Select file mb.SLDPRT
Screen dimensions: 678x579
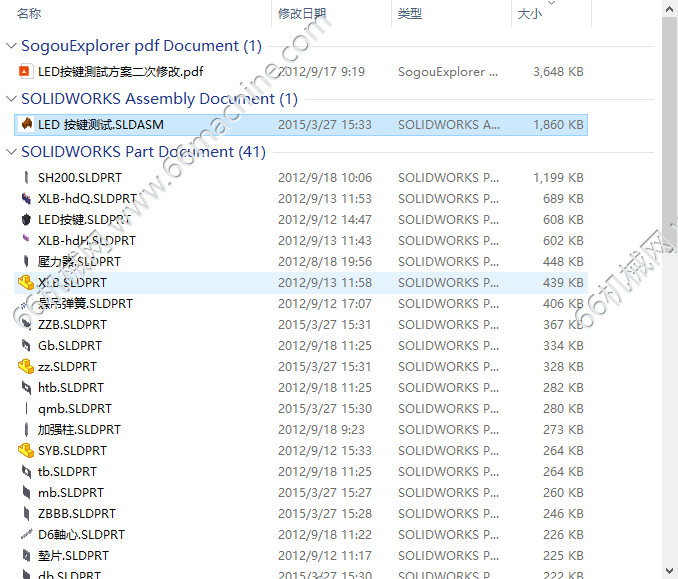coord(71,493)
